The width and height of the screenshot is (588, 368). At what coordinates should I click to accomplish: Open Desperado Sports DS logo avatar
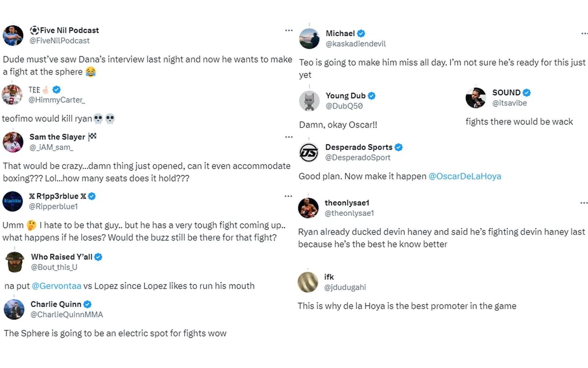309,152
